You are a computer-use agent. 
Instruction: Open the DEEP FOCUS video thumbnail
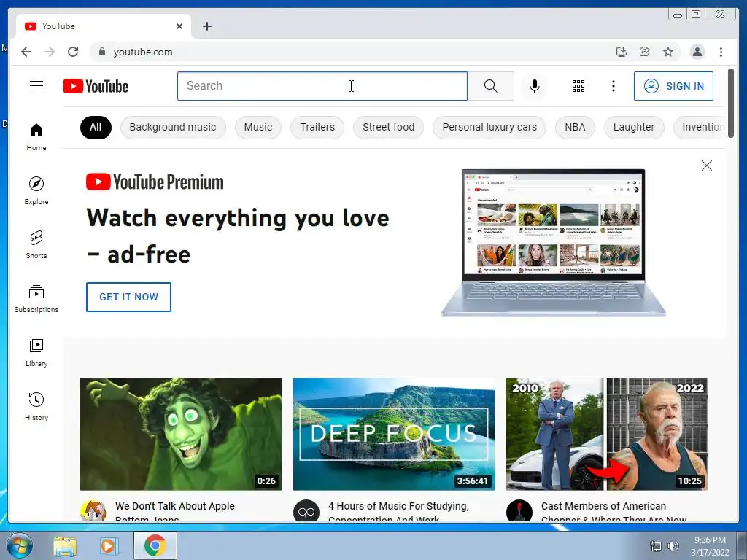point(393,434)
